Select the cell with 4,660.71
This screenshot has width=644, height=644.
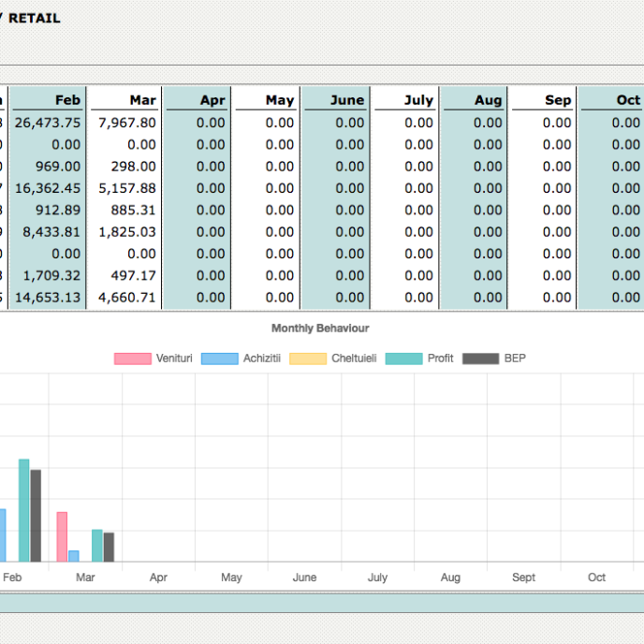127,298
